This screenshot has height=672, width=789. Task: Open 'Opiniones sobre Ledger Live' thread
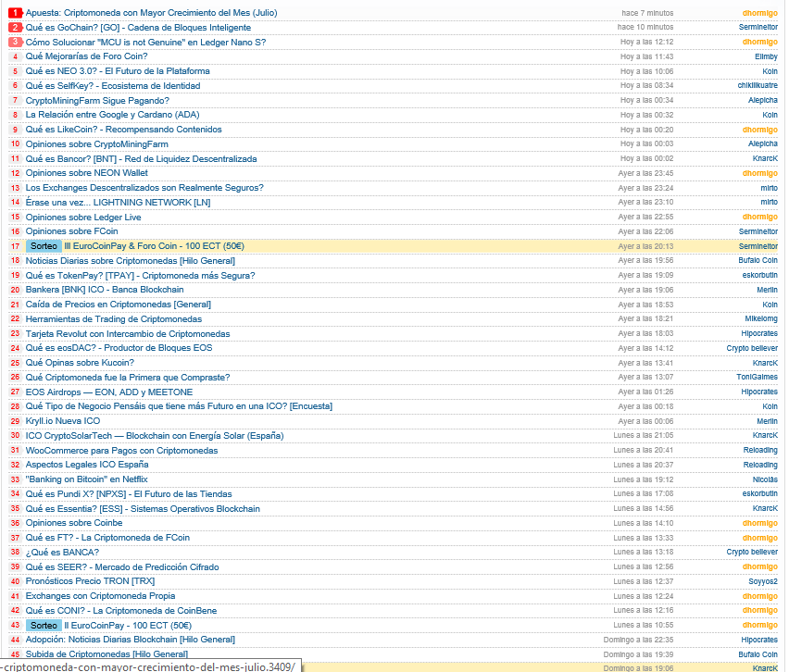tap(83, 217)
